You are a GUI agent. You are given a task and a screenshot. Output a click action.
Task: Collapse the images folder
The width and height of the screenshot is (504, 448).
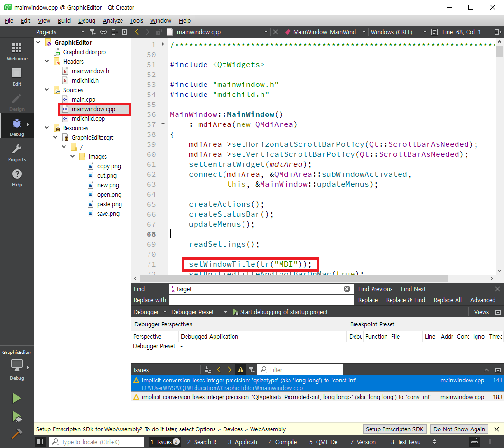73,157
